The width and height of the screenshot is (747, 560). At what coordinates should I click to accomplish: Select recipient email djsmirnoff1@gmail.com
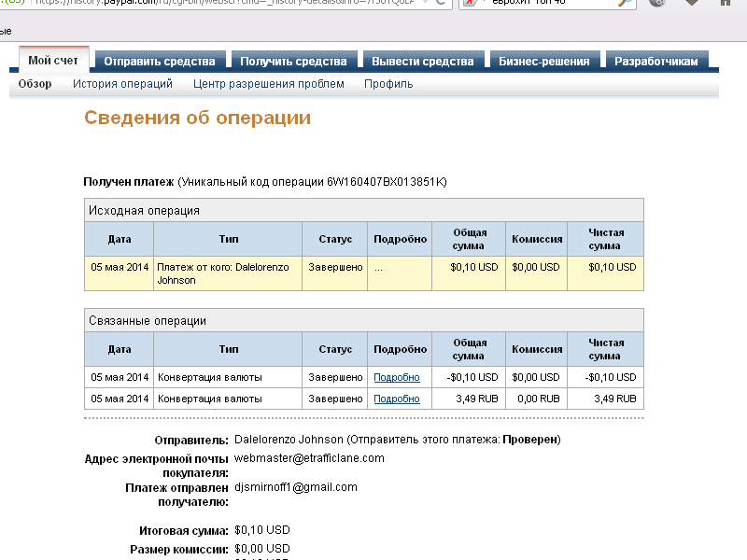[x=296, y=487]
